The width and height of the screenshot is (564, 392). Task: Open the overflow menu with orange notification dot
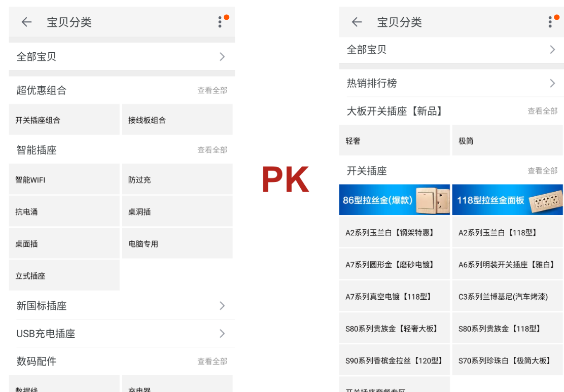pos(221,22)
